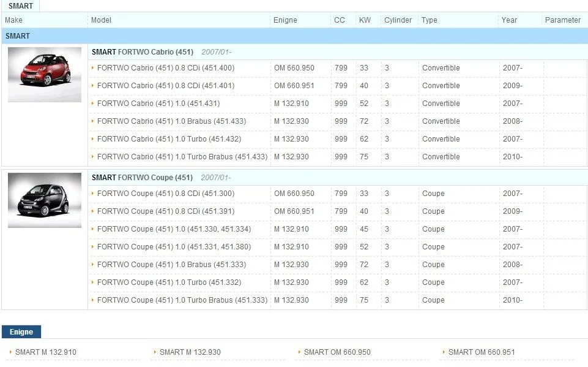Open FORTWO Coupe (451) 1.0 Brabus (451.333)
The image size is (588, 367).
click(171, 265)
